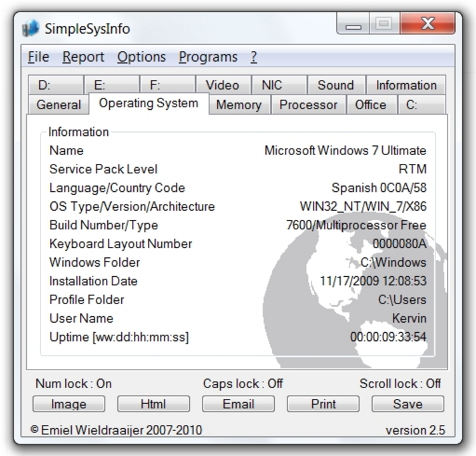Viewport: 476px width, 456px height.
Task: Switch to the F: drive tab
Action: (x=168, y=84)
